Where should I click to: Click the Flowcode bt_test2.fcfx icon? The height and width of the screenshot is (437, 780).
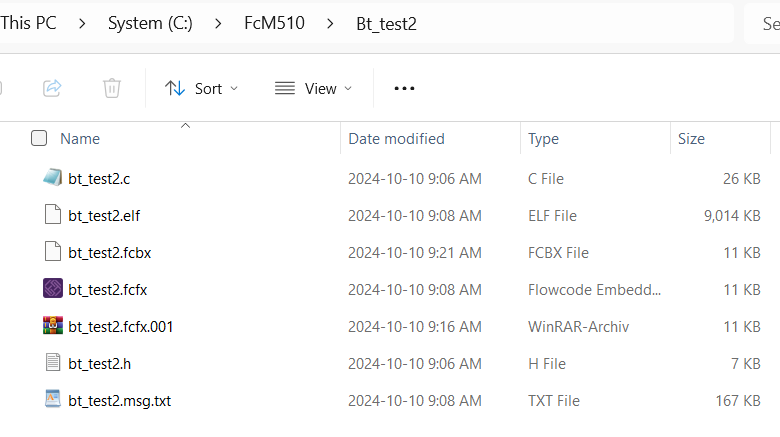coord(53,289)
